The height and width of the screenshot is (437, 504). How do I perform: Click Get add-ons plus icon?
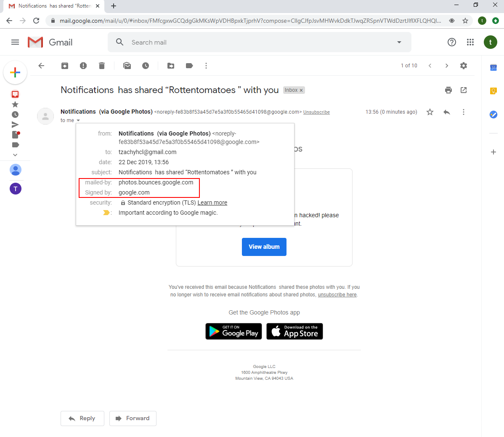[493, 152]
